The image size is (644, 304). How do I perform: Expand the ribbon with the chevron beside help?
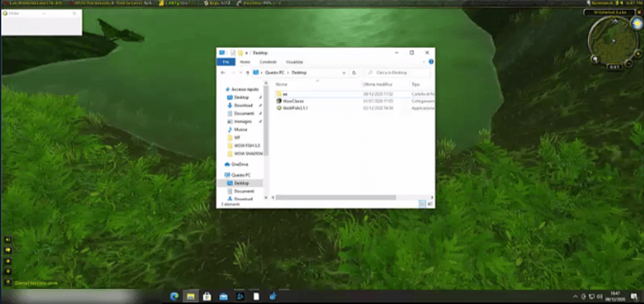pos(425,62)
